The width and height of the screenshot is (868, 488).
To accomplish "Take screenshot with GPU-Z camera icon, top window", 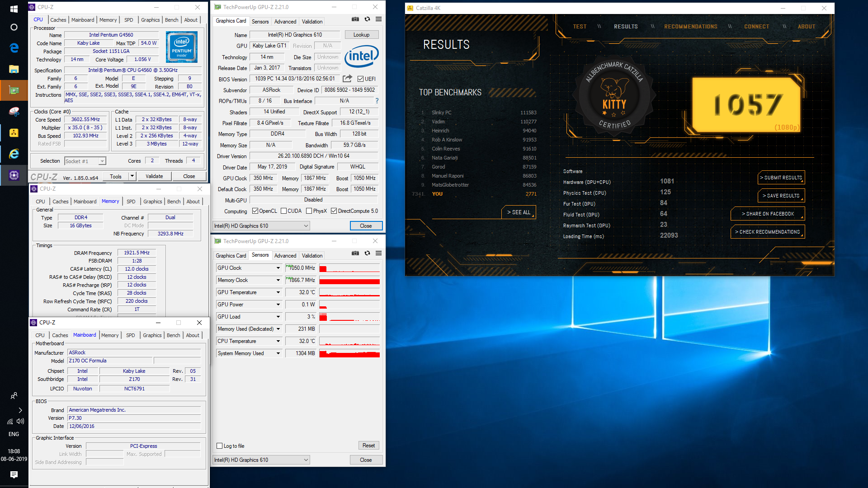I will coord(355,19).
